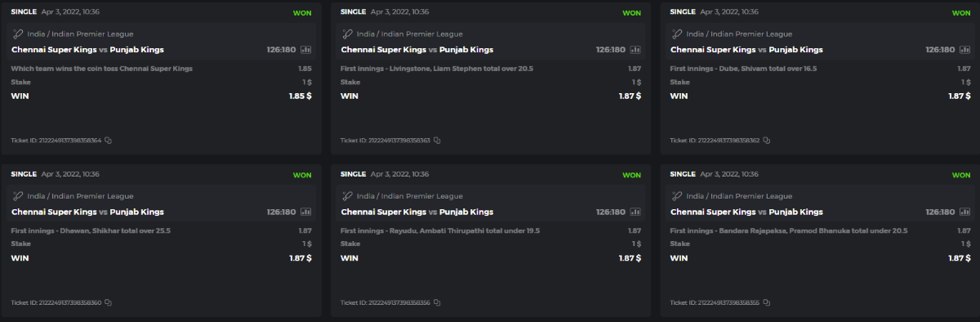Open India / Indian Premier League on Dube ticket

pyautogui.click(x=739, y=34)
